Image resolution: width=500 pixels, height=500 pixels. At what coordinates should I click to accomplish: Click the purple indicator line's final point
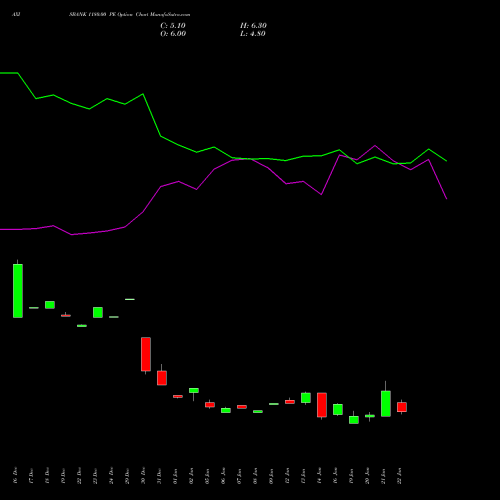(x=446, y=199)
